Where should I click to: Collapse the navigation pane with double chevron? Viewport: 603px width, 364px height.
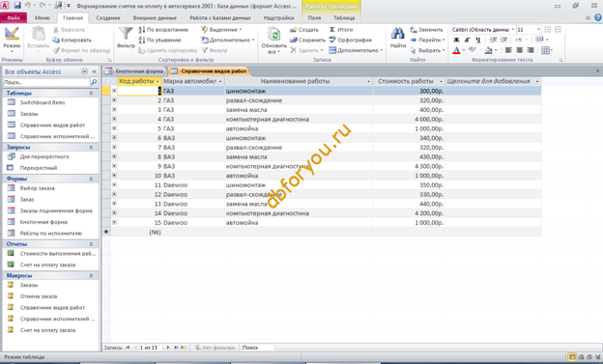[x=94, y=71]
